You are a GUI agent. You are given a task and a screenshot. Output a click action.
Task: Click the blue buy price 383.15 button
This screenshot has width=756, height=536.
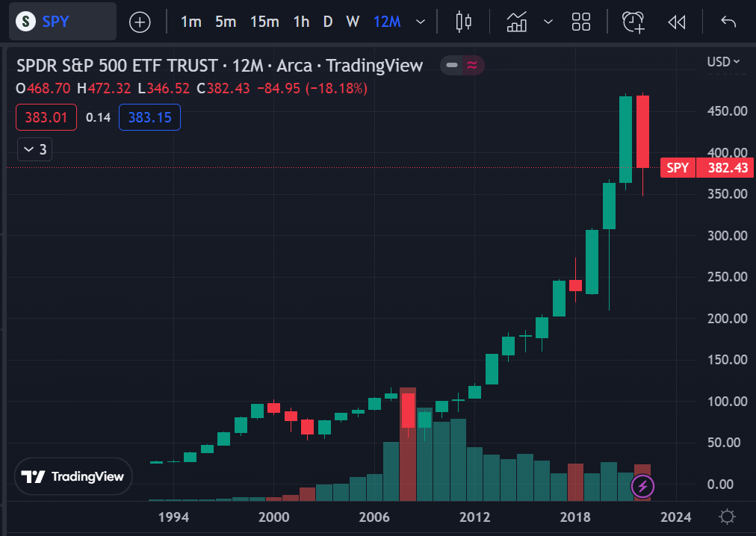150,117
